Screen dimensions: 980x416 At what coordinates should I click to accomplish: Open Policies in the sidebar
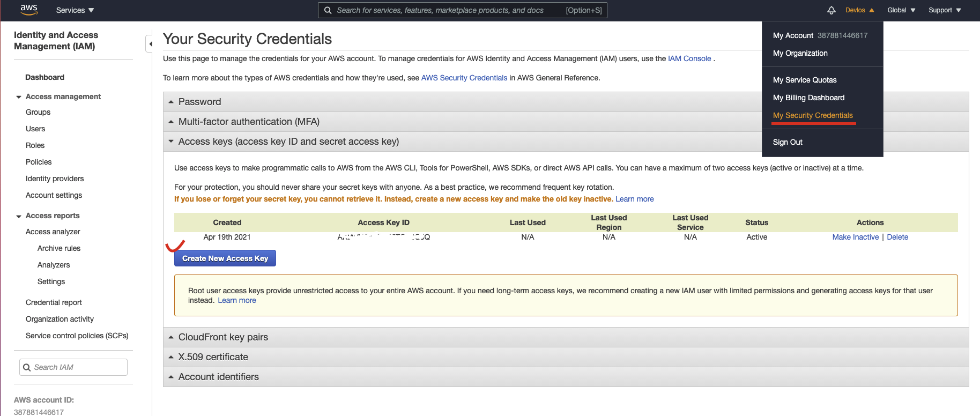click(39, 162)
